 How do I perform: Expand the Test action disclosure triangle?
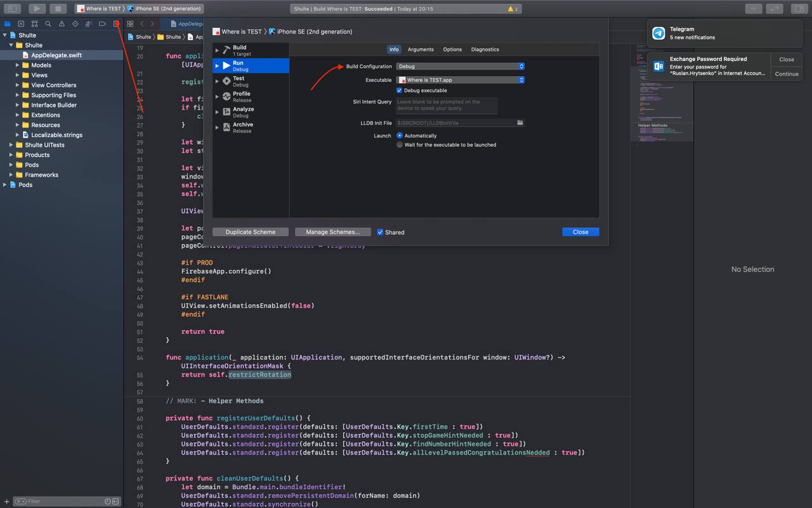click(217, 81)
